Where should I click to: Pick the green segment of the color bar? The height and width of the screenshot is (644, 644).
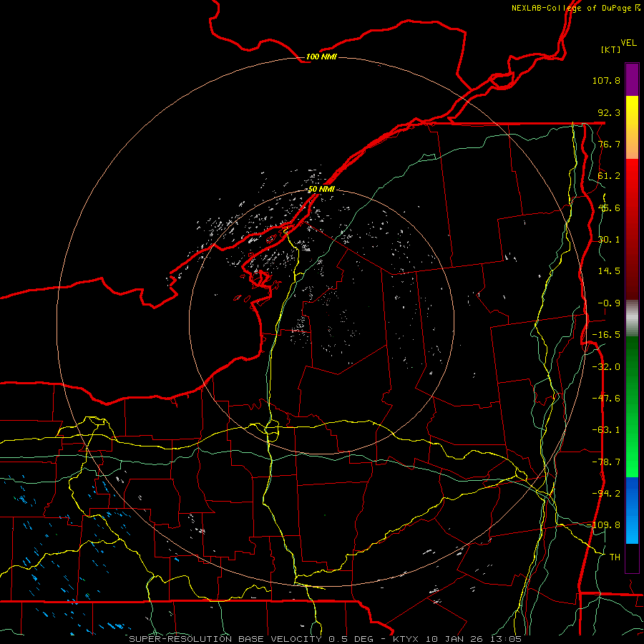click(x=632, y=406)
